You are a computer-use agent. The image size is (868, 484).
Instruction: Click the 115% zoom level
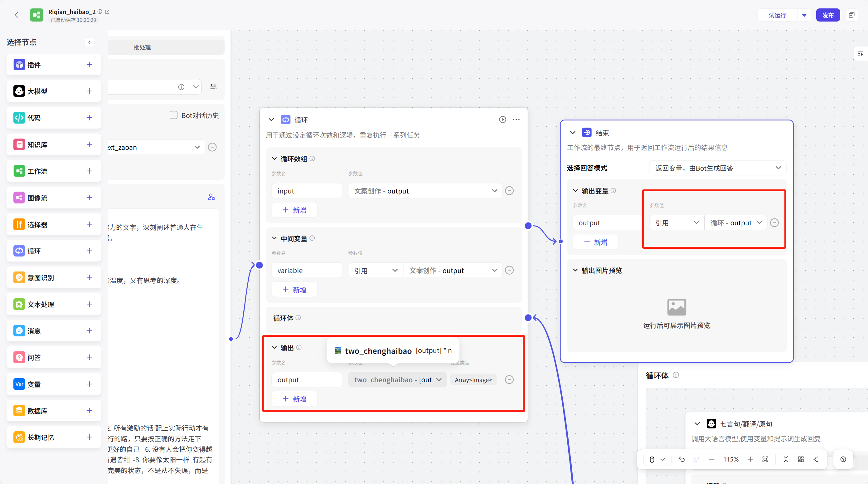(x=730, y=459)
